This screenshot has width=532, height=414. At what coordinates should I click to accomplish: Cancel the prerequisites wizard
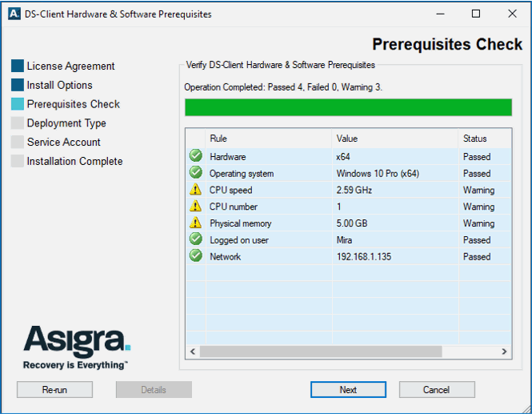point(437,389)
